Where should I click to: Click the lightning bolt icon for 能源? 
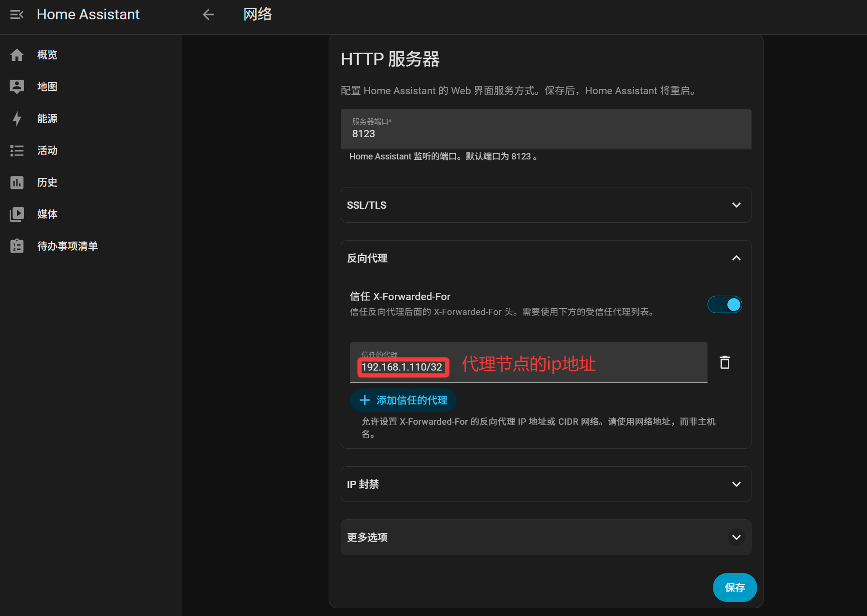[x=17, y=119]
